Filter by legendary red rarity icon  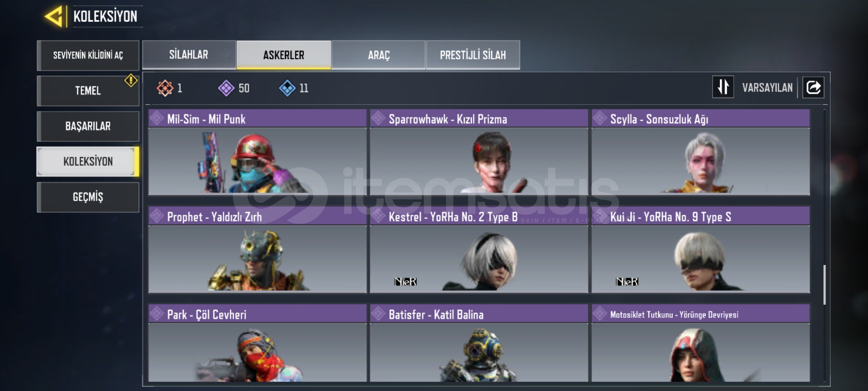coord(165,88)
